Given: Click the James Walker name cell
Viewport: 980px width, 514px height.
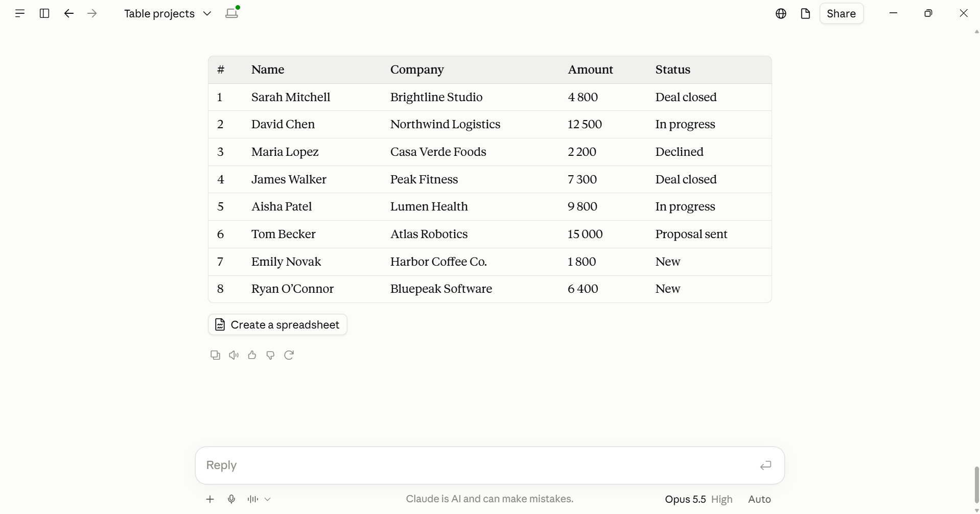Looking at the screenshot, I should (x=289, y=179).
